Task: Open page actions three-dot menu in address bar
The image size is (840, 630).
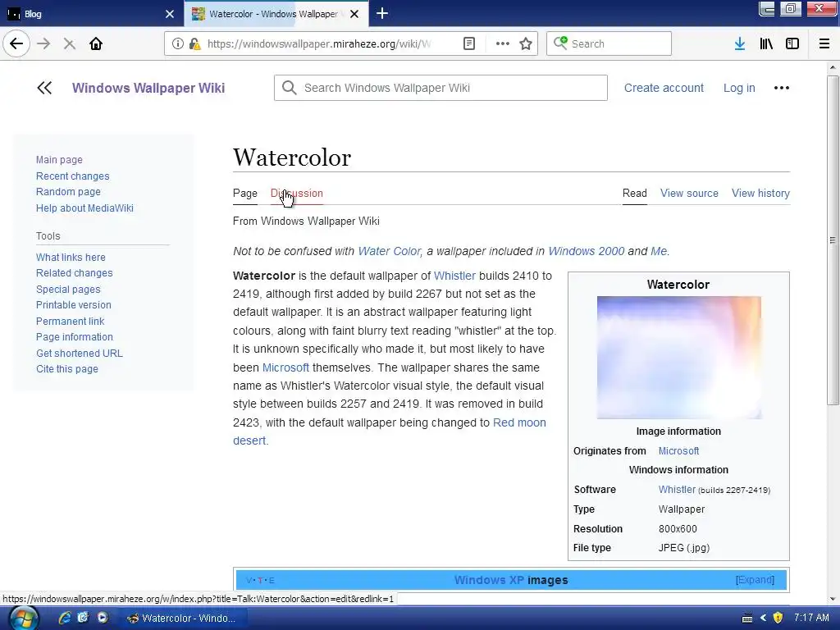Action: point(503,43)
